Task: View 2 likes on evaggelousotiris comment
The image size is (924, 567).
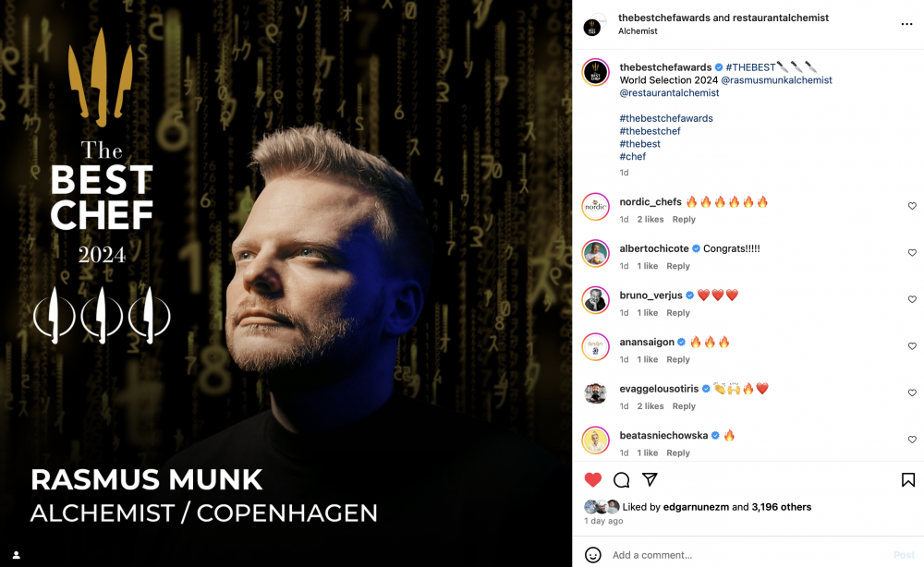Action: 650,406
